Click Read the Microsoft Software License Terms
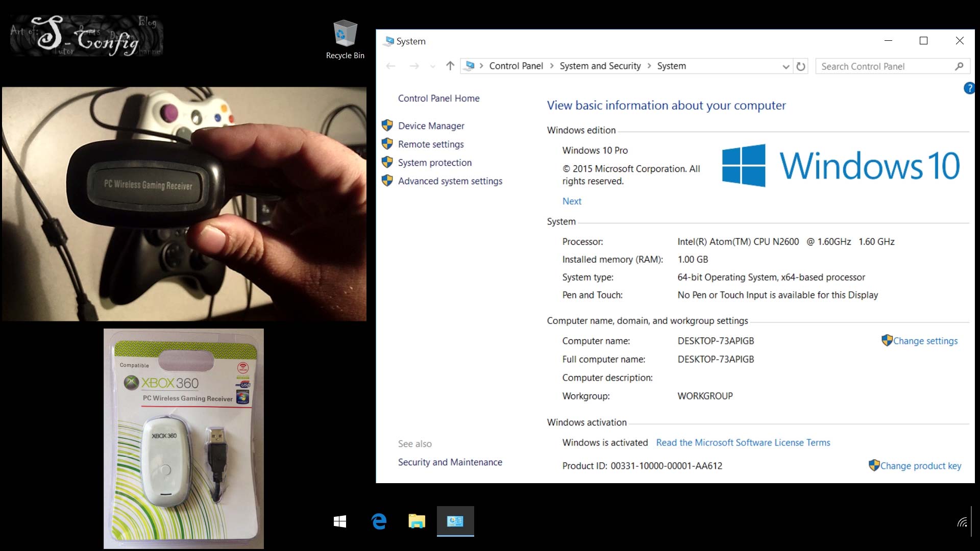 (743, 442)
